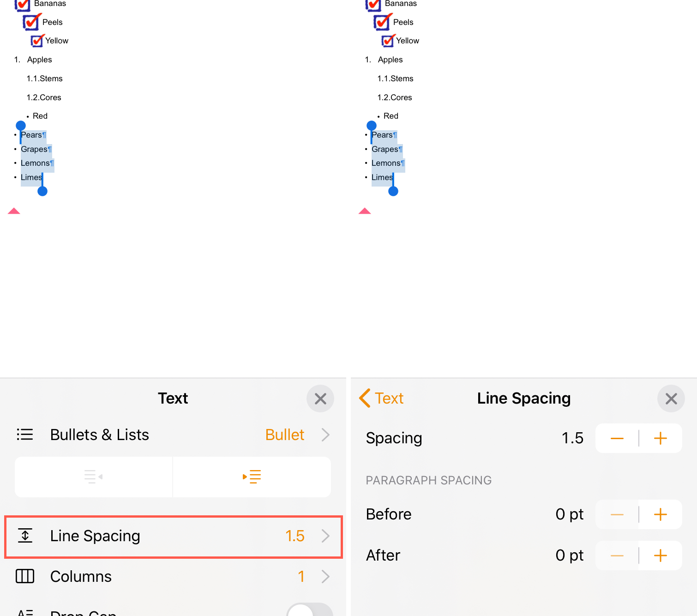
Task: Click the Line Spacing icon
Action: click(25, 536)
